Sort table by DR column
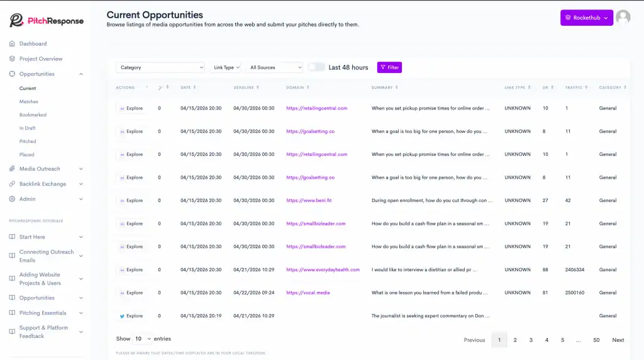 click(x=548, y=87)
